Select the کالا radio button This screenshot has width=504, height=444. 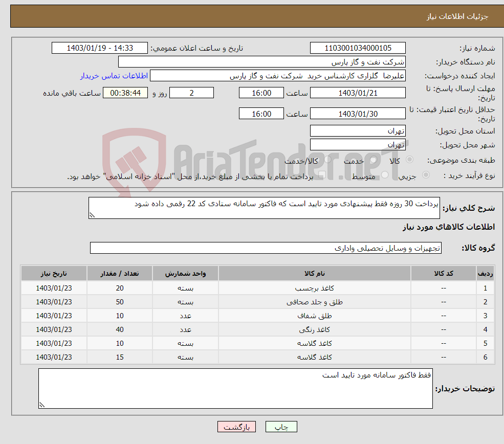[x=409, y=160]
